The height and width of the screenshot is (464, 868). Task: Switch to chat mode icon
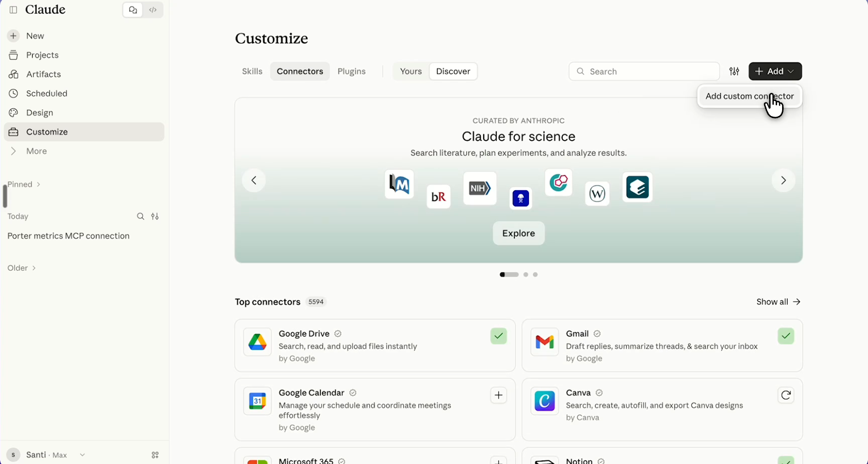[133, 10]
